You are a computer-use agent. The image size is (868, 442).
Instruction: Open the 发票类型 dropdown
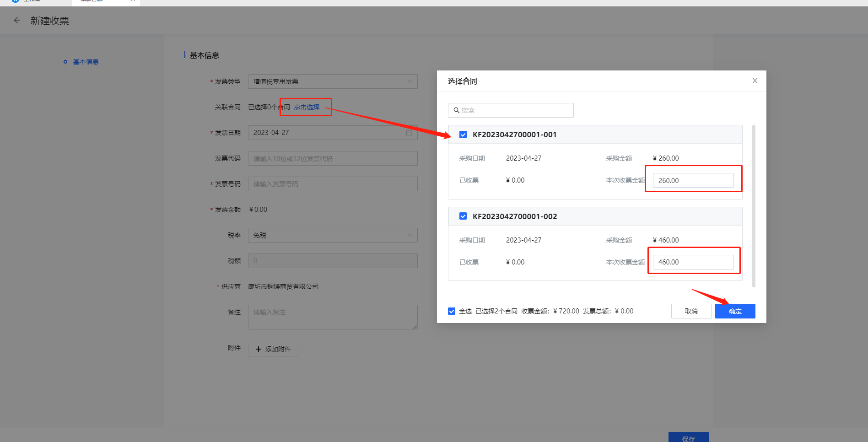click(x=333, y=81)
